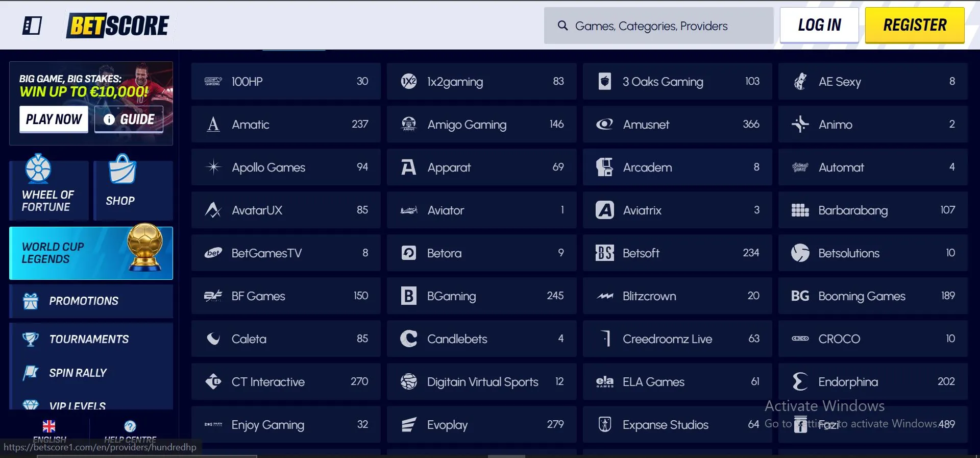Open the CROCO provider link
The width and height of the screenshot is (980, 458).
[x=873, y=339]
